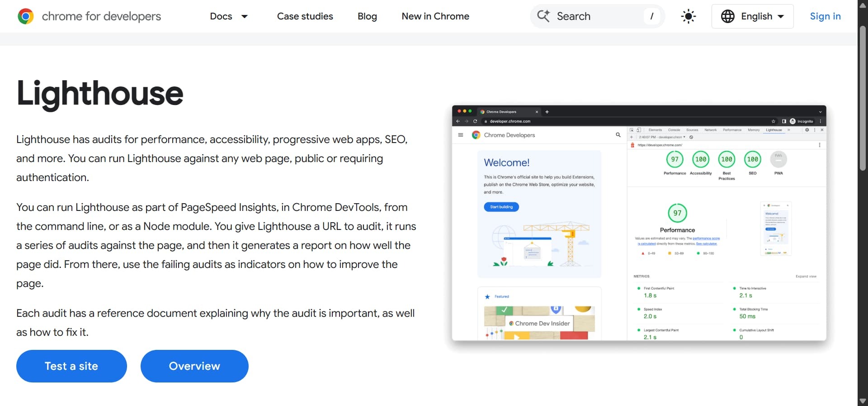The width and height of the screenshot is (868, 406).
Task: Click the grey PWA score gauge
Action: click(x=778, y=159)
